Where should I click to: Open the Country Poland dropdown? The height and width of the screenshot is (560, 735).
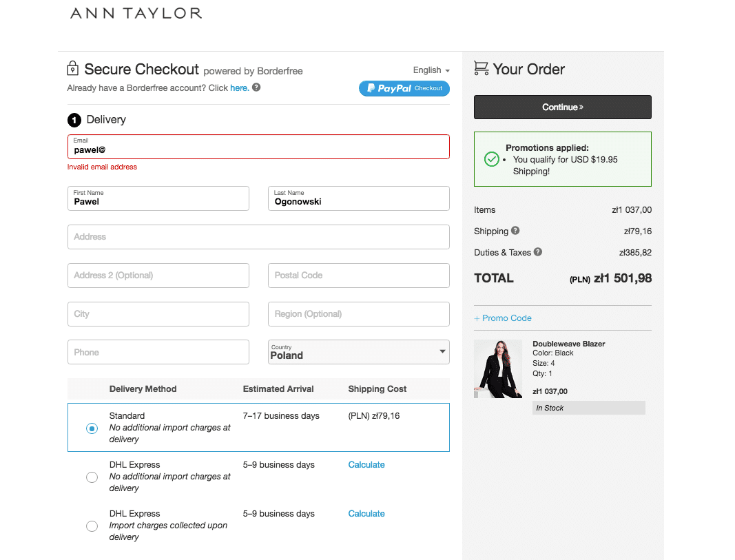(359, 352)
